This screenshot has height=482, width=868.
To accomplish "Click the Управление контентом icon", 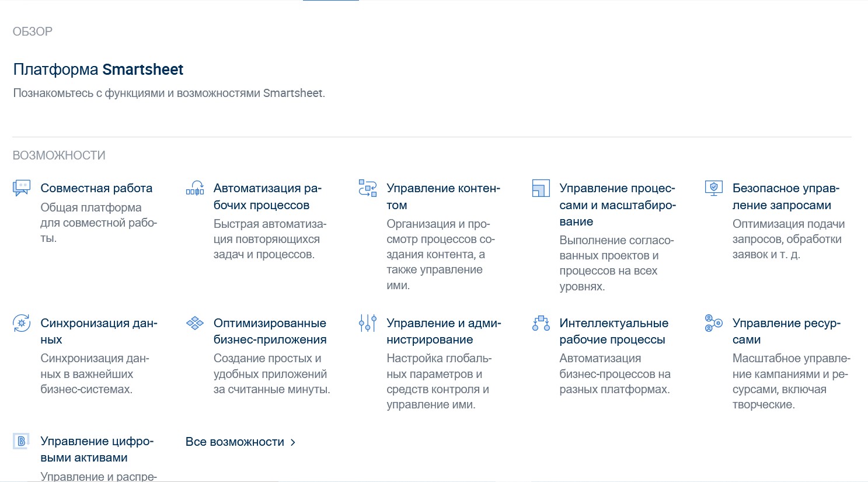I will 368,188.
